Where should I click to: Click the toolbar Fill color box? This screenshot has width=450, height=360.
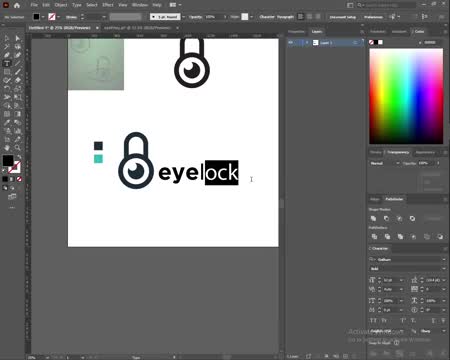pyautogui.click(x=8, y=160)
